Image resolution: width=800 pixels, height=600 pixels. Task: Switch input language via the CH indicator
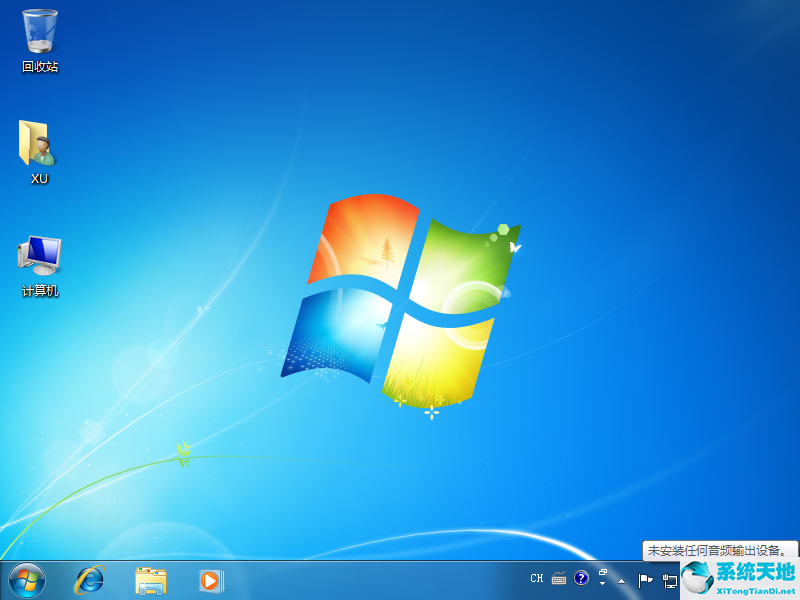pyautogui.click(x=537, y=578)
